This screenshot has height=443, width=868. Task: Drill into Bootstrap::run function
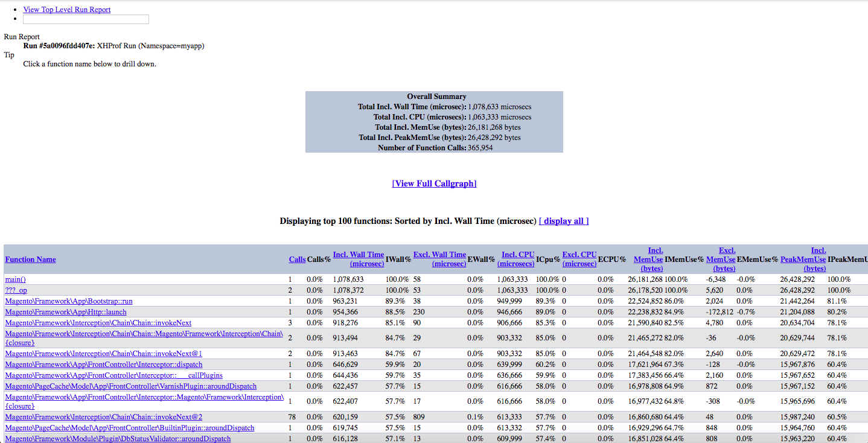[69, 301]
